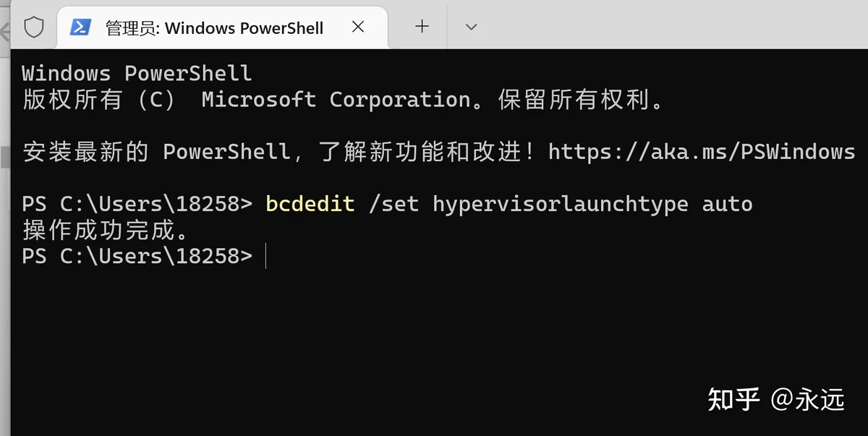This screenshot has width=868, height=436.
Task: Click the Windows PowerShell header line
Action: coord(137,74)
